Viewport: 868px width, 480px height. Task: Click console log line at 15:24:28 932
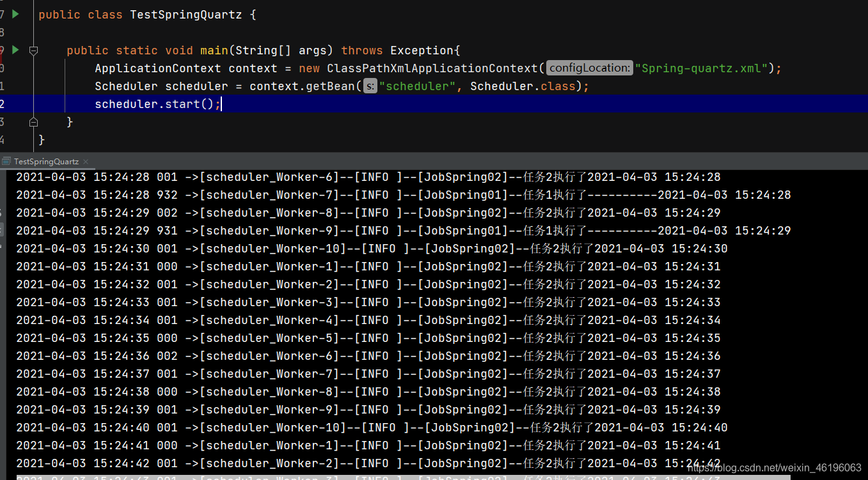[x=404, y=195]
